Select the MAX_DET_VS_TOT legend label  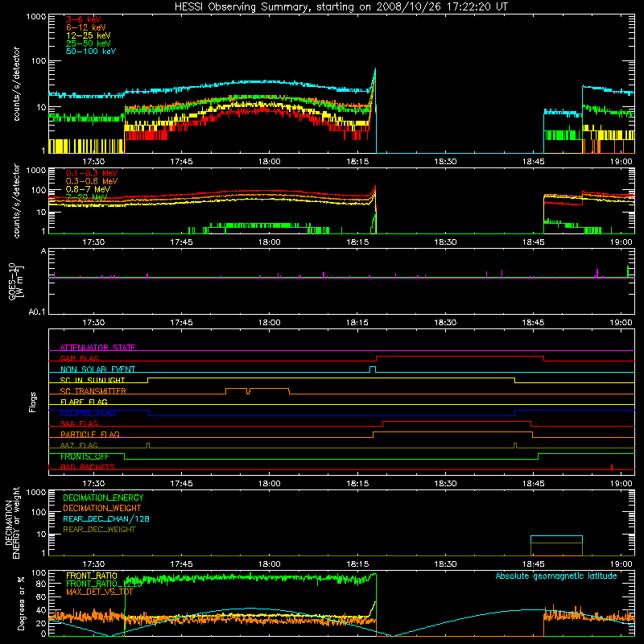[99, 592]
